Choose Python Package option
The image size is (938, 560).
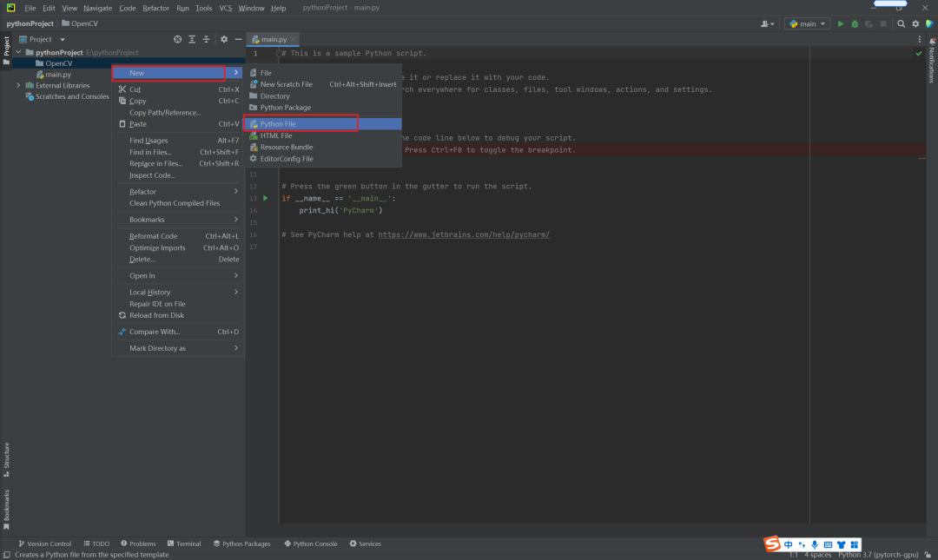323,108
